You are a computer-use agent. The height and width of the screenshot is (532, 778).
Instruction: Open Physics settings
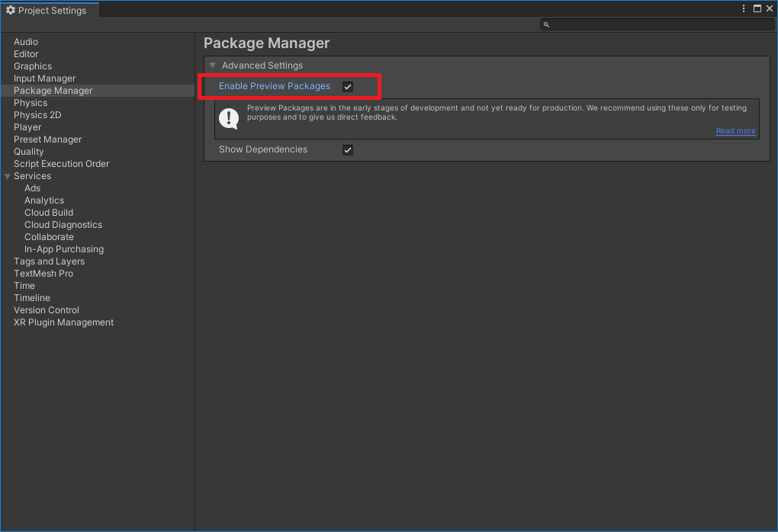point(31,103)
